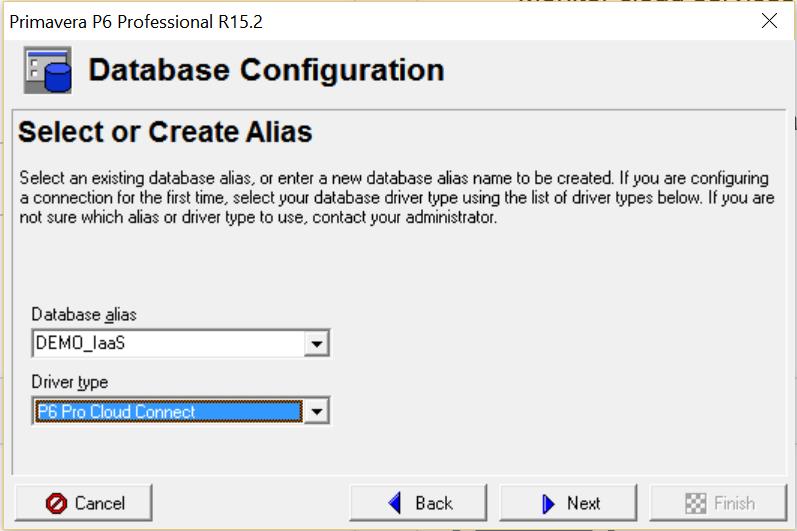Open the Driver type dropdown arrow
The height and width of the screenshot is (531, 797).
[x=317, y=411]
